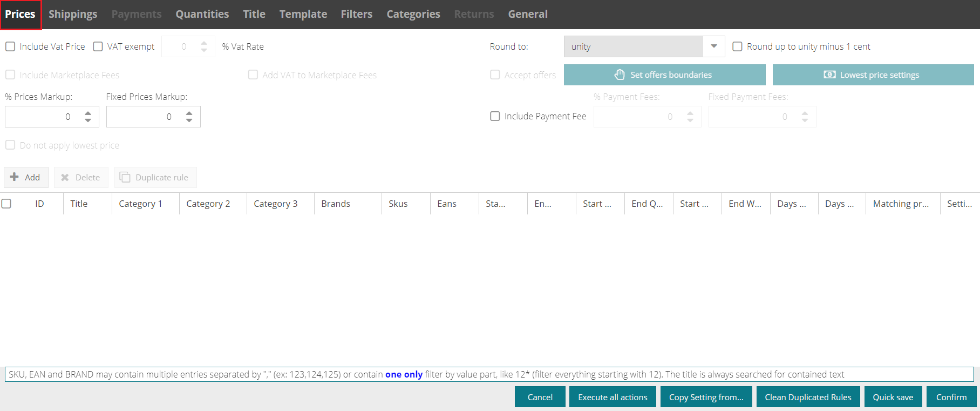Click the Add rule plus icon
980x411 pixels.
tap(15, 177)
